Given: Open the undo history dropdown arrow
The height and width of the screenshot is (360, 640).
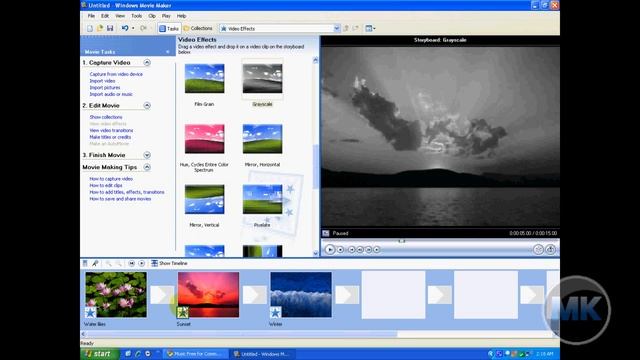Looking at the screenshot, I should pos(133,28).
